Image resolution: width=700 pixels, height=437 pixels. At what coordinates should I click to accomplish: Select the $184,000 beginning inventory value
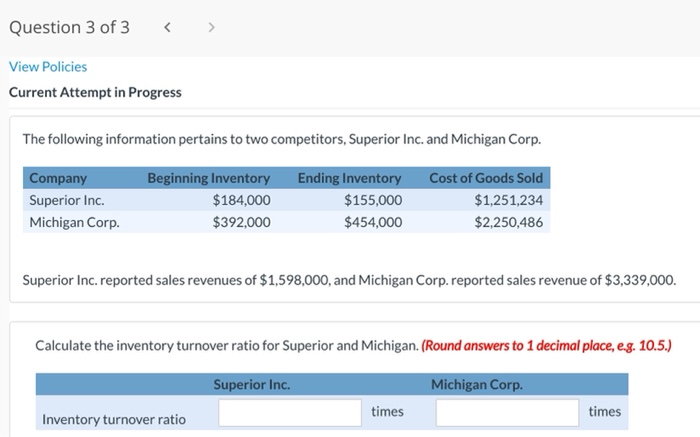point(242,200)
